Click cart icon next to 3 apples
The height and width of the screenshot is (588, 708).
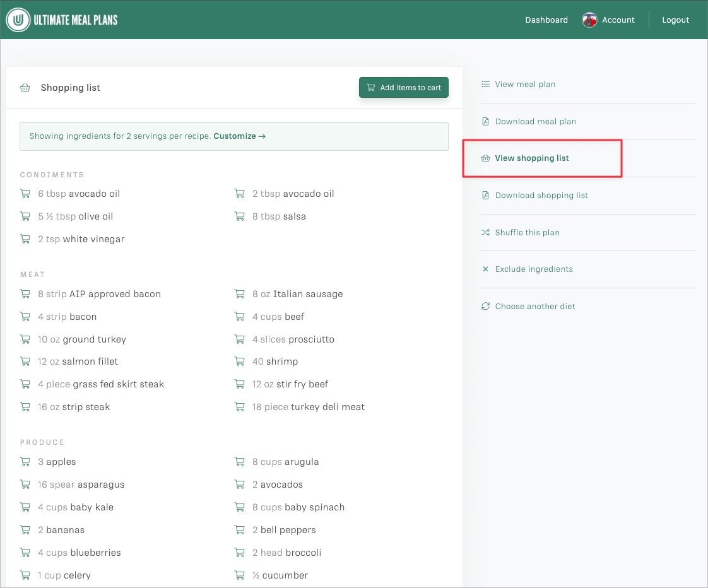25,462
